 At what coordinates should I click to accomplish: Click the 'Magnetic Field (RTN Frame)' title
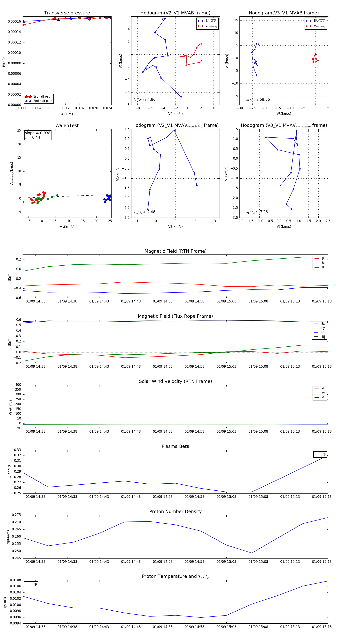(175, 251)
